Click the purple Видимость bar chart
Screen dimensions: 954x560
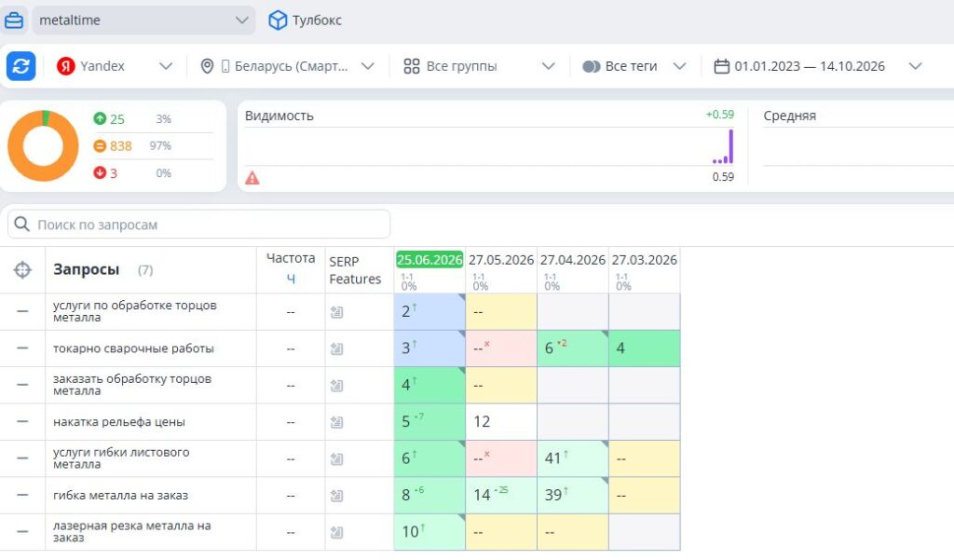(x=723, y=146)
